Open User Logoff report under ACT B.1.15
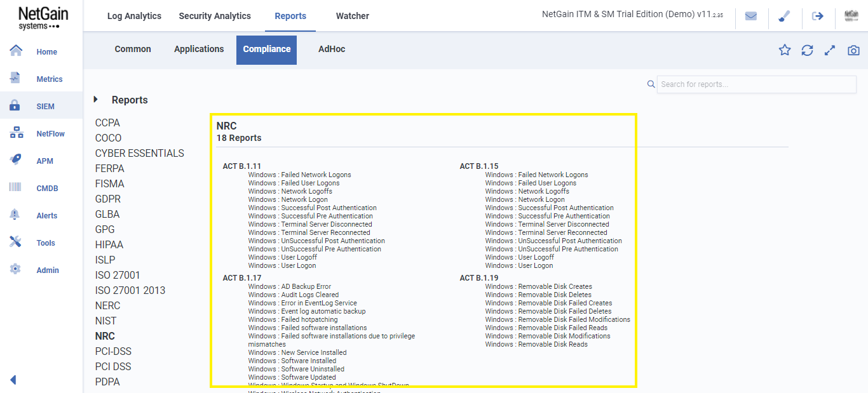Image resolution: width=868 pixels, height=393 pixels. (519, 257)
